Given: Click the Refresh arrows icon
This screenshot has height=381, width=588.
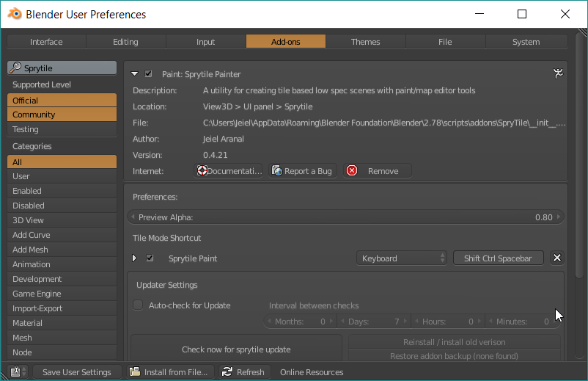Looking at the screenshot, I should (x=227, y=371).
